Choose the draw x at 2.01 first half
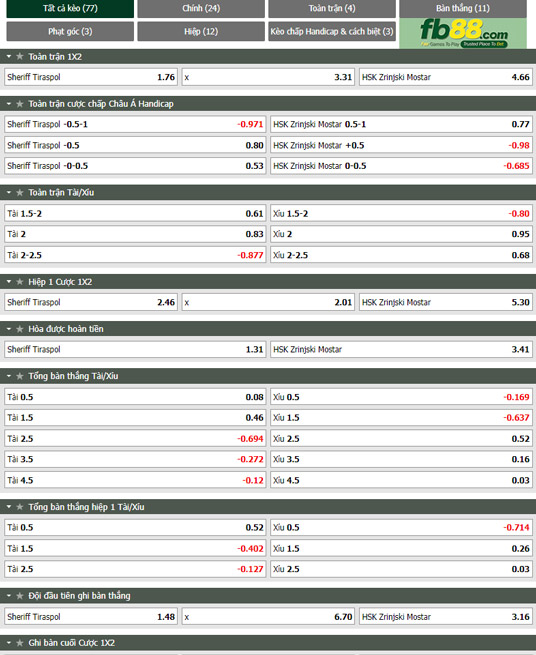 (x=268, y=302)
